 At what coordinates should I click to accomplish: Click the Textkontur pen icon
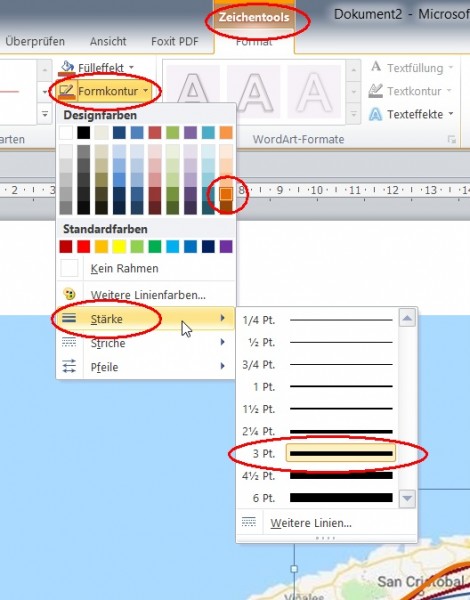[x=375, y=91]
